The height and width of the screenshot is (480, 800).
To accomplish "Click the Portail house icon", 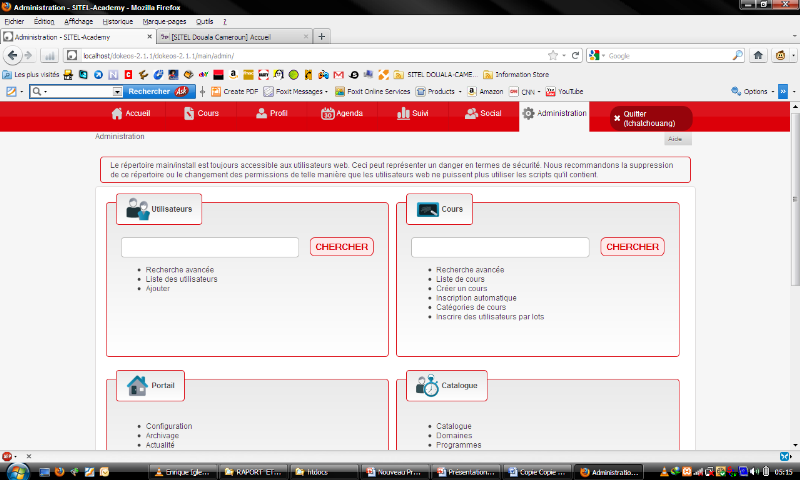I will [x=137, y=386].
